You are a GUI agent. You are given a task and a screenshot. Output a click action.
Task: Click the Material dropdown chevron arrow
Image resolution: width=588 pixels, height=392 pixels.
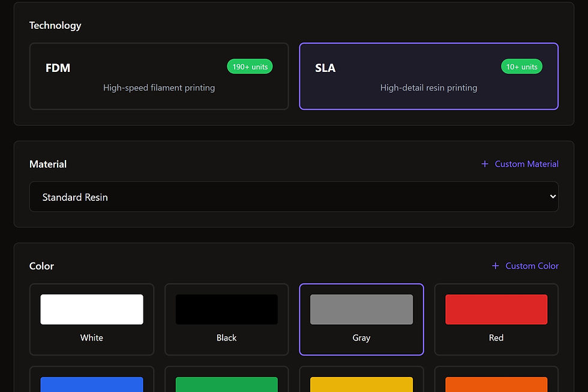click(553, 197)
